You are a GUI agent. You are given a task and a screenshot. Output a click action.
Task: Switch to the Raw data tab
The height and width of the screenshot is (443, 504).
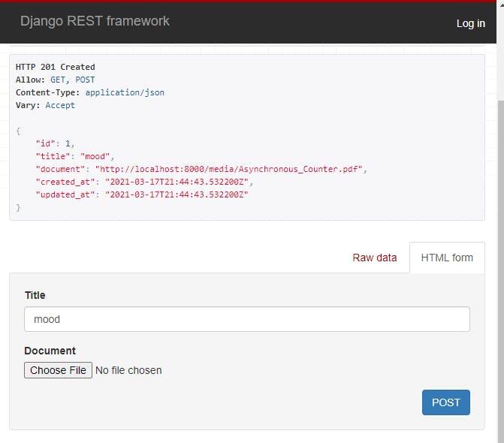[x=374, y=258]
